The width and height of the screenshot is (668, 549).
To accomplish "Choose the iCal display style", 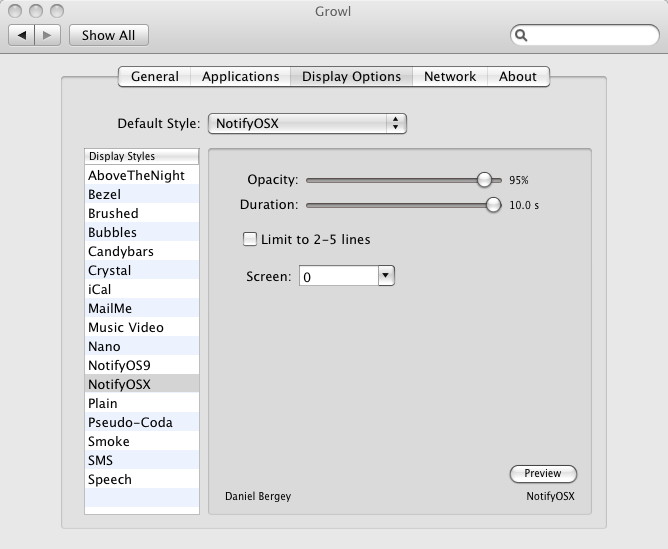I will point(142,289).
